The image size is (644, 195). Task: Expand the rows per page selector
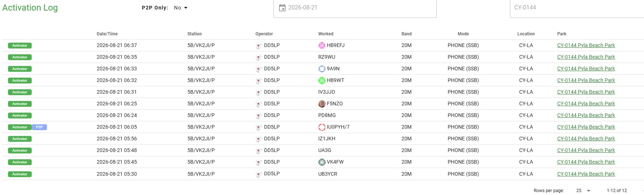point(583,191)
